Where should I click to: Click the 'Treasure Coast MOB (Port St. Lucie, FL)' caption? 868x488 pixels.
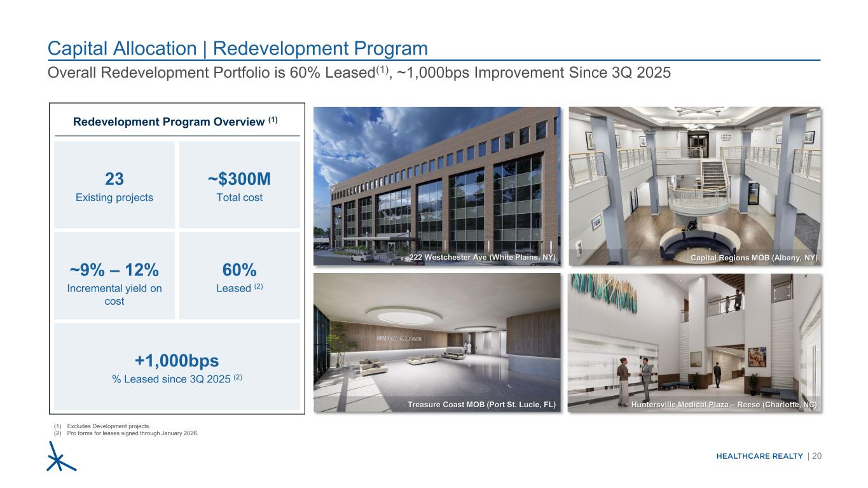click(x=481, y=405)
